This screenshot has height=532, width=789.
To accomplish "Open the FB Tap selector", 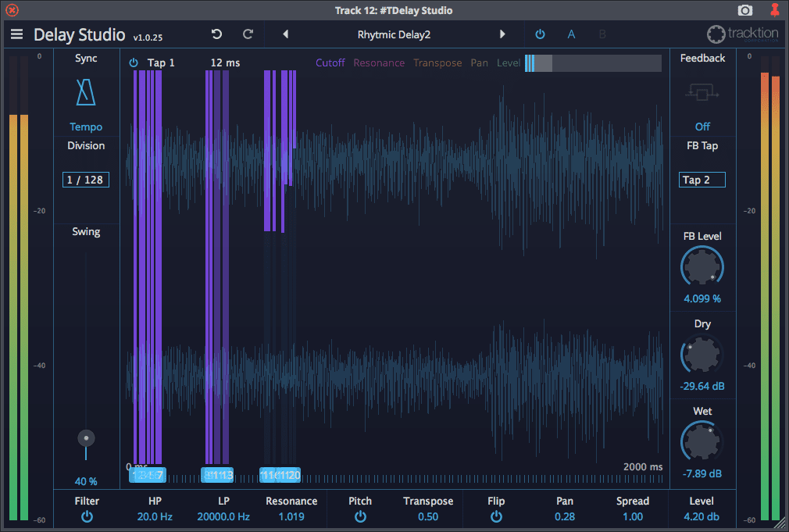I will [702, 180].
